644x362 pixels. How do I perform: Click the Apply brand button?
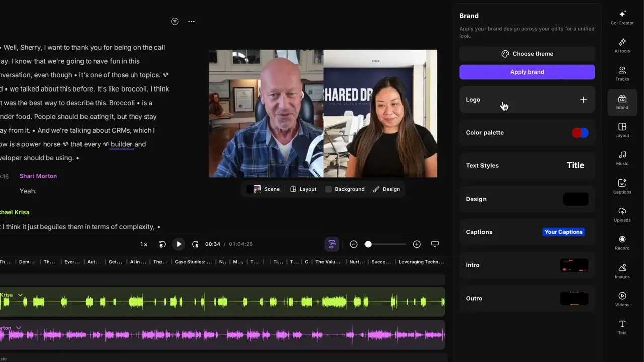pos(527,72)
